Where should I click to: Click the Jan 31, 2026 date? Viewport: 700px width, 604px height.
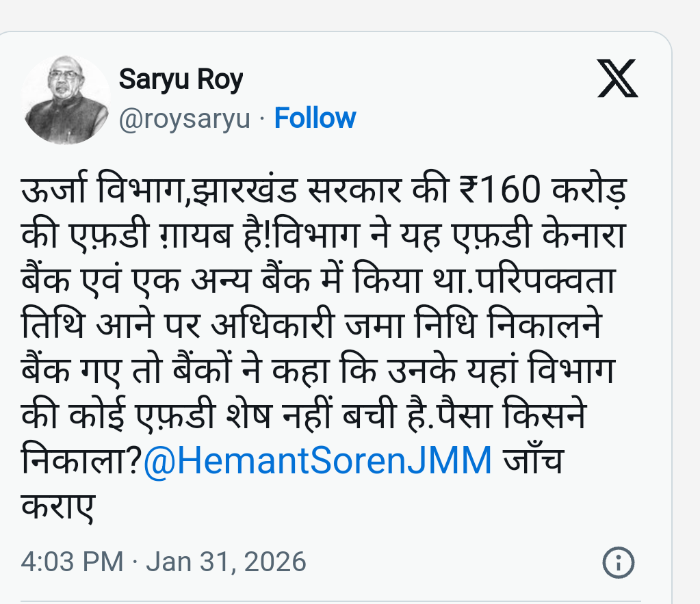click(x=226, y=562)
